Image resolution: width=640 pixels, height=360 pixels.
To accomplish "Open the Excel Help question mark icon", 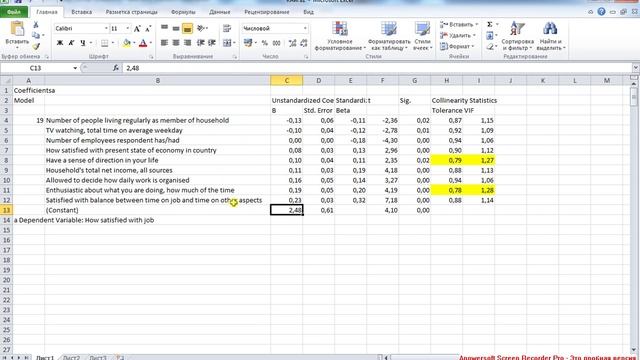I will click(x=601, y=12).
